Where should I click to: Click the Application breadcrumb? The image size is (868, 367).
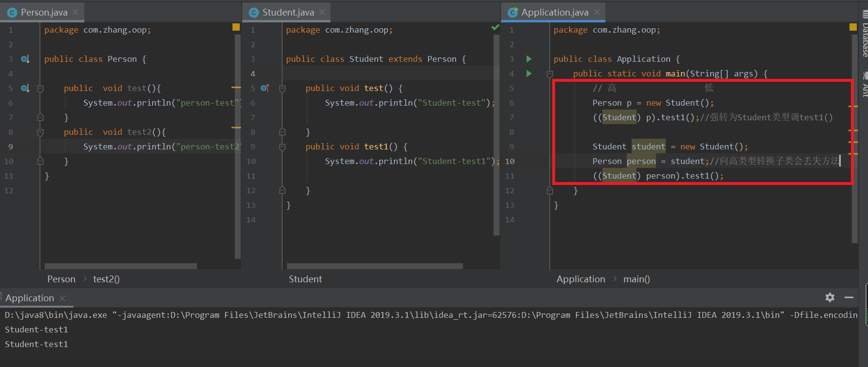pyautogui.click(x=581, y=279)
